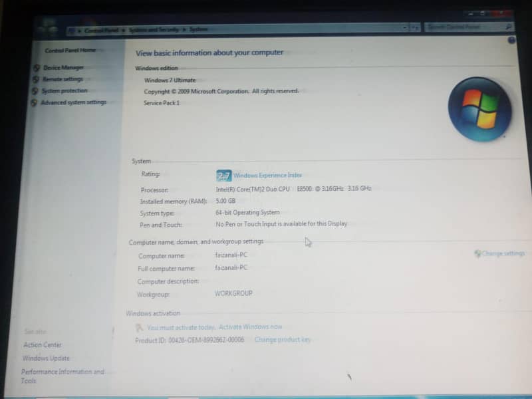Click Change product key link

(282, 339)
